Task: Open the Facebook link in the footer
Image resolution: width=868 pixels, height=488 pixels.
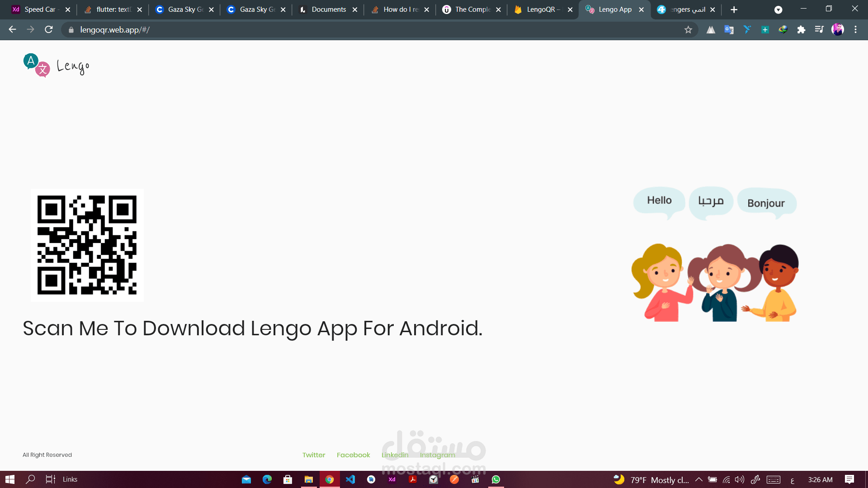Action: tap(353, 455)
